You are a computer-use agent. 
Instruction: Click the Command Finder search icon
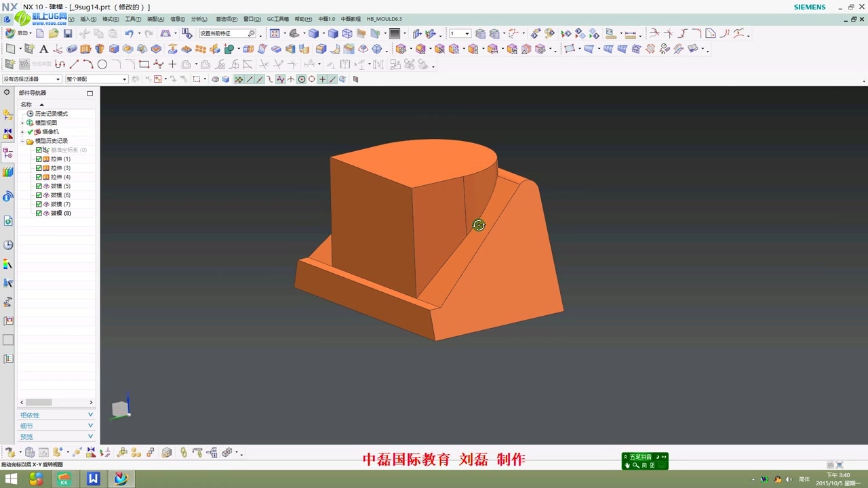click(x=251, y=33)
